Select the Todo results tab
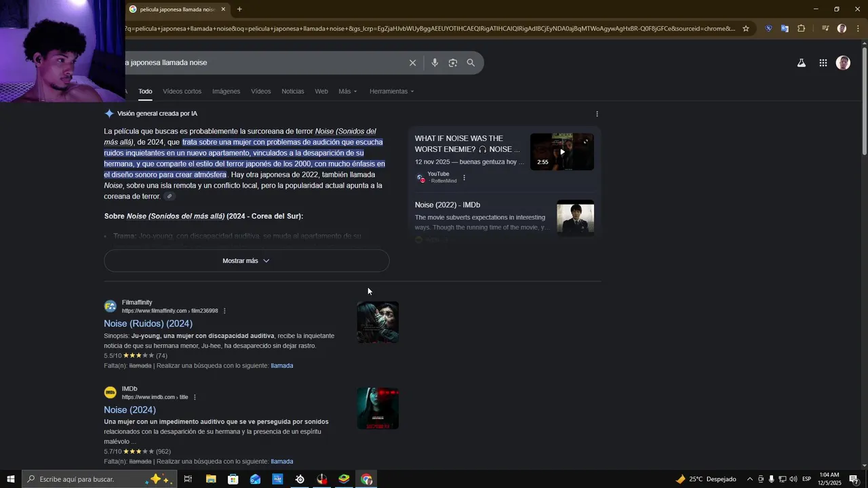The height and width of the screenshot is (488, 868). (x=145, y=91)
